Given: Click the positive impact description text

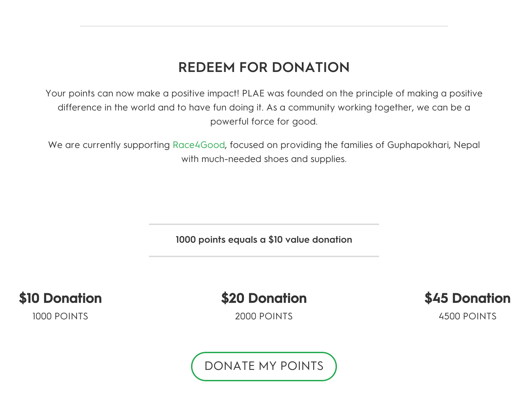Looking at the screenshot, I should [x=264, y=107].
